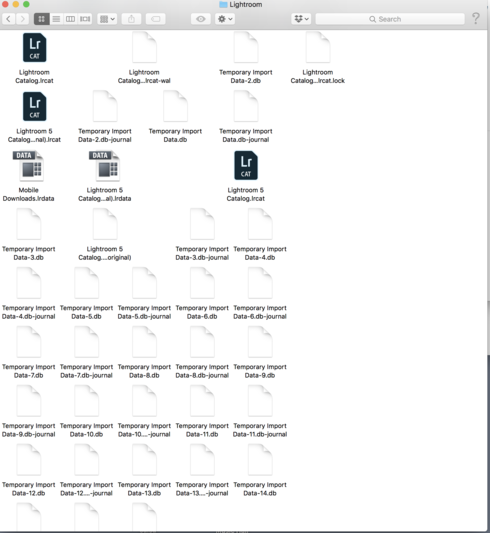Click the Edit Tags toolbar button
Image resolution: width=490 pixels, height=533 pixels.
pyautogui.click(x=156, y=19)
